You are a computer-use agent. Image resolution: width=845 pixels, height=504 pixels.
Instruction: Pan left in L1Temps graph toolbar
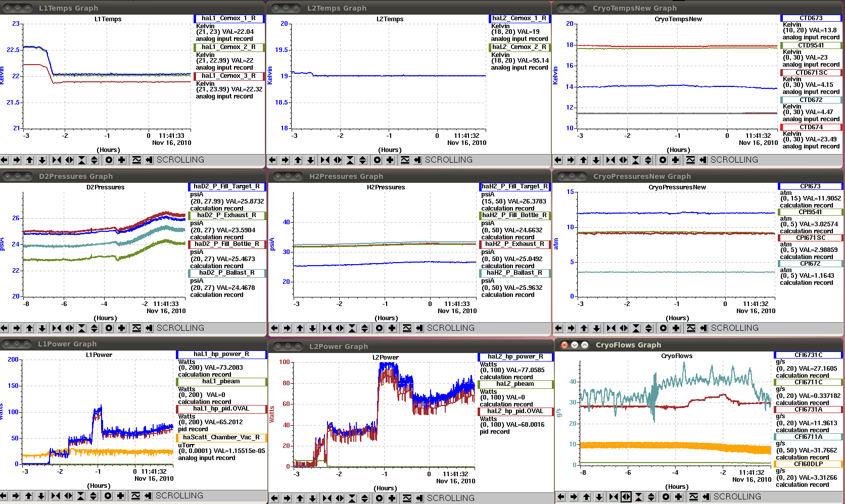(x=5, y=160)
